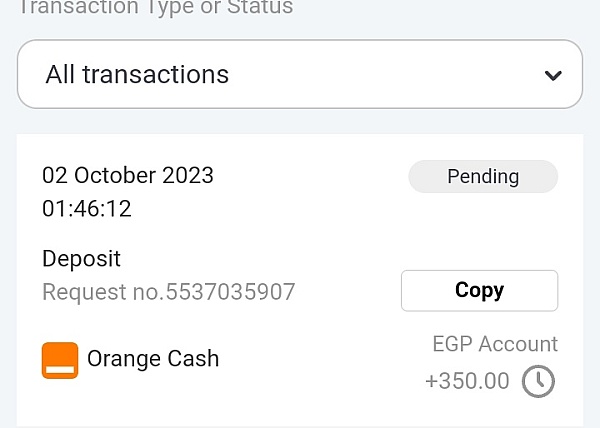Click the Orange Cash logo icon
This screenshot has width=600, height=428.
pyautogui.click(x=60, y=360)
